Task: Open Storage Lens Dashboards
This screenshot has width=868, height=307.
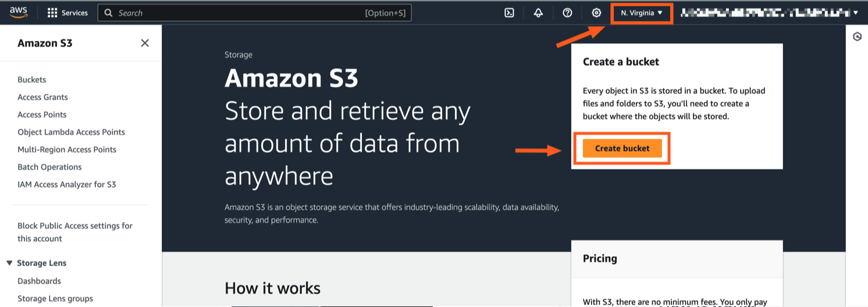Action: tap(39, 281)
